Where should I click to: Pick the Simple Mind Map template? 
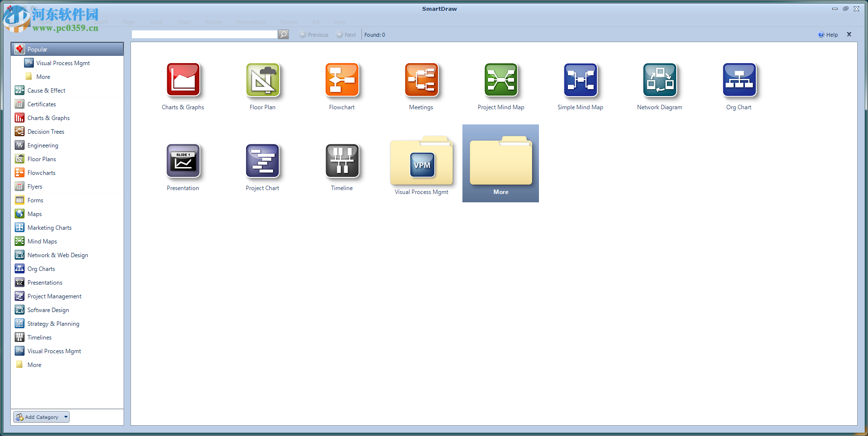click(580, 86)
